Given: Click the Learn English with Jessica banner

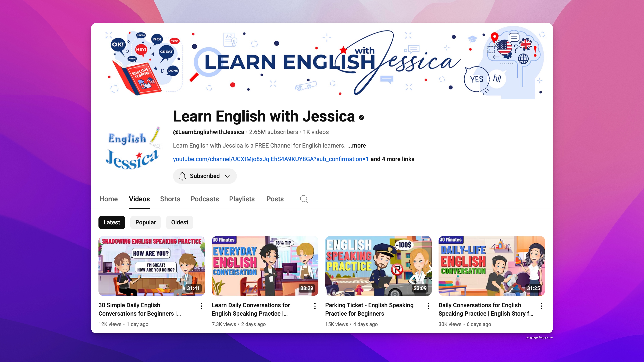Looking at the screenshot, I should (322, 62).
